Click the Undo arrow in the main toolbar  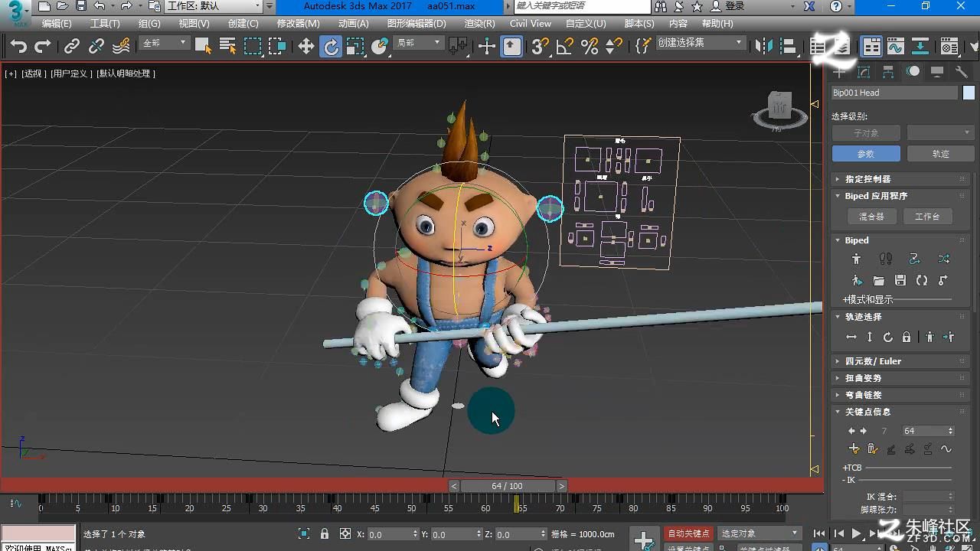[18, 47]
